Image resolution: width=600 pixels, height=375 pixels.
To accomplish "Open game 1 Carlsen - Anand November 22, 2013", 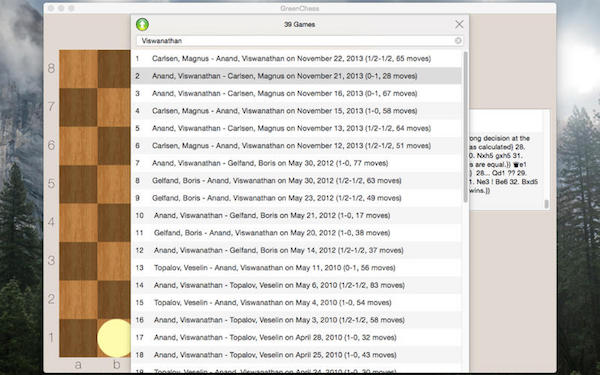I will (296, 59).
